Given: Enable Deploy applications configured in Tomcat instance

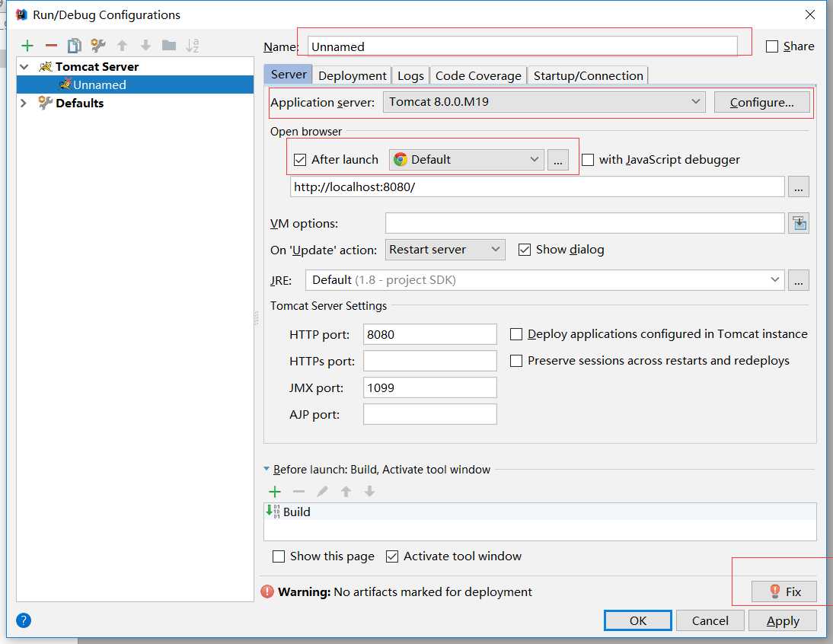Looking at the screenshot, I should [515, 334].
